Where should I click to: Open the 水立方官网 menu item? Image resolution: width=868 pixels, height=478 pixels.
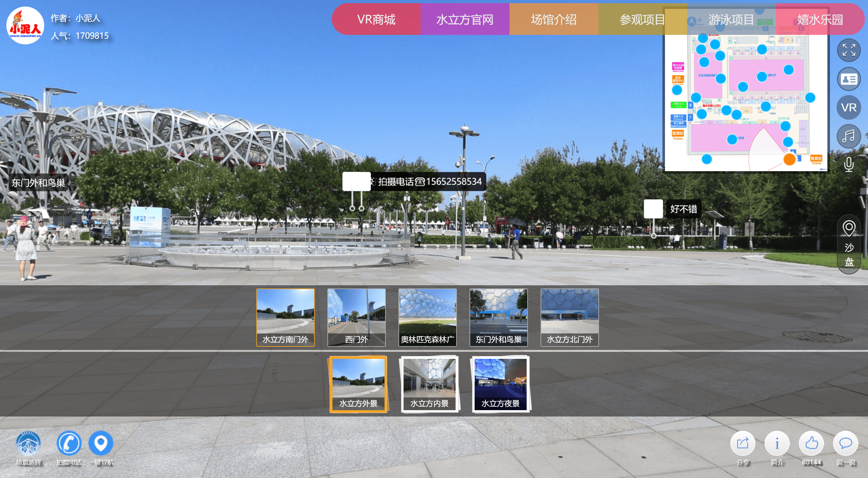tap(465, 20)
